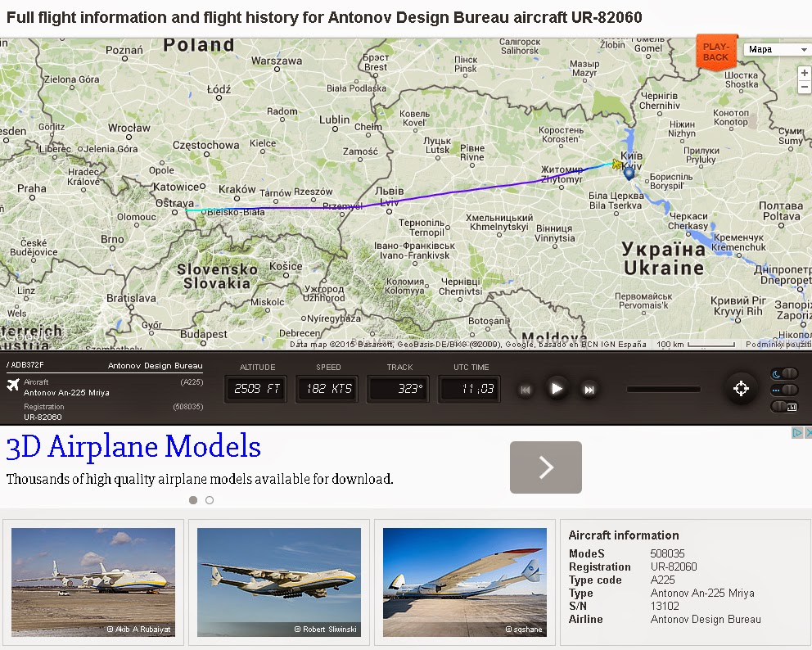Click the UTC TIME readout 11:03
Image resolution: width=812 pixels, height=650 pixels.
[x=470, y=389]
